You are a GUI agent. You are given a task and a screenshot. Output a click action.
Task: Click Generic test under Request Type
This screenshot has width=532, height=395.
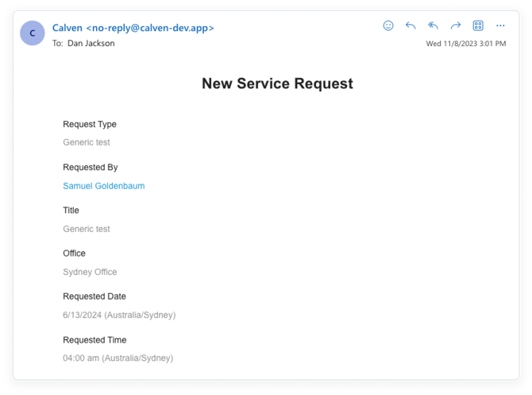click(87, 142)
